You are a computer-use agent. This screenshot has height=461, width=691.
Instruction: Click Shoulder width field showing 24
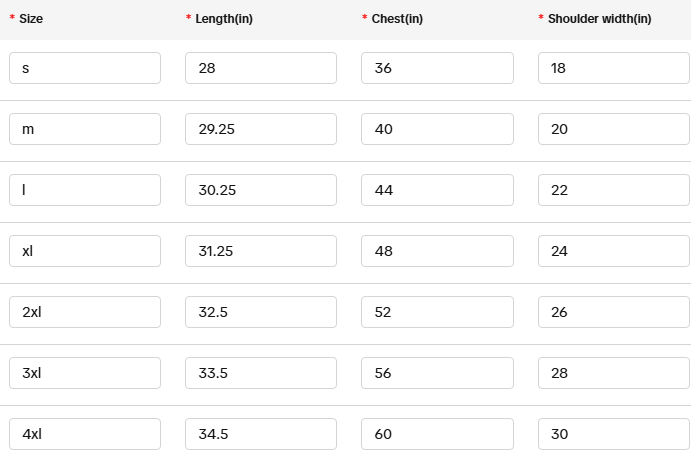click(x=613, y=251)
